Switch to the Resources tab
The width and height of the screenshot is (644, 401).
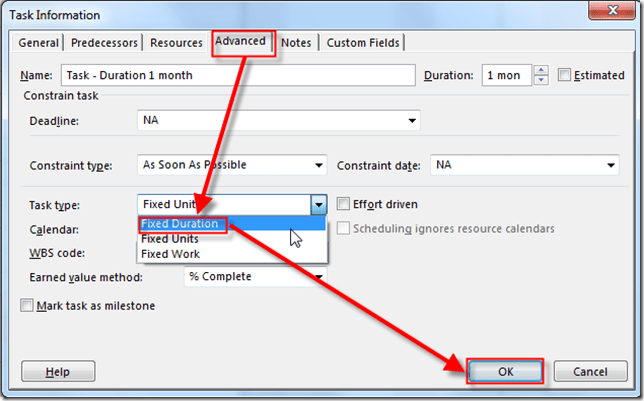coord(176,43)
